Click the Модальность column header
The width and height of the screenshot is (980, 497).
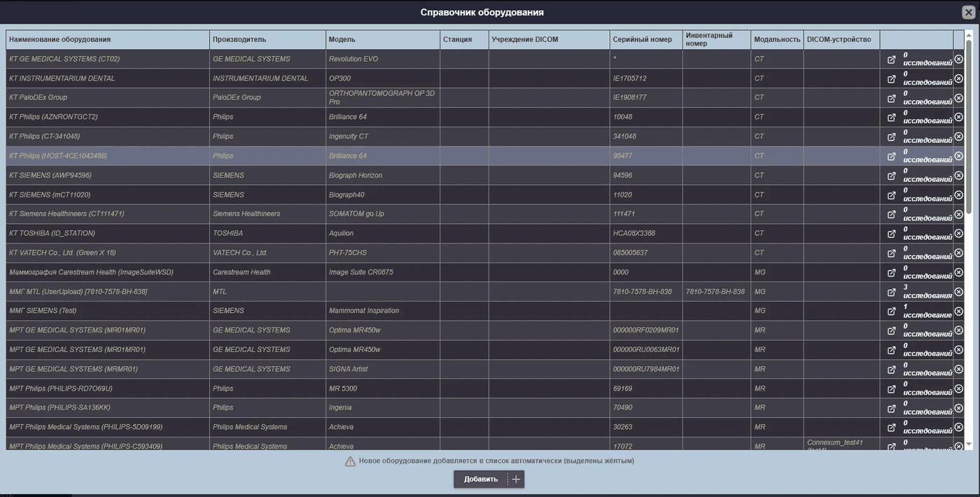click(777, 39)
